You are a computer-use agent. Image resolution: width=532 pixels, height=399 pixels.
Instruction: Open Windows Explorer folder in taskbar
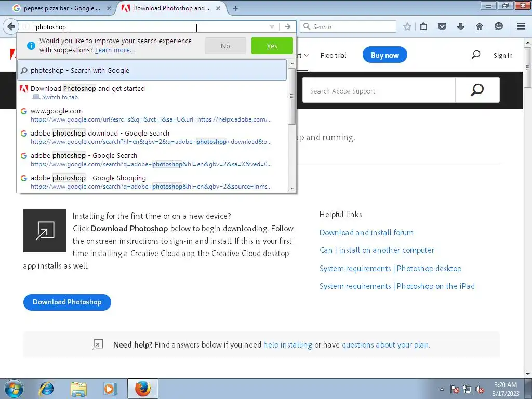(78, 389)
